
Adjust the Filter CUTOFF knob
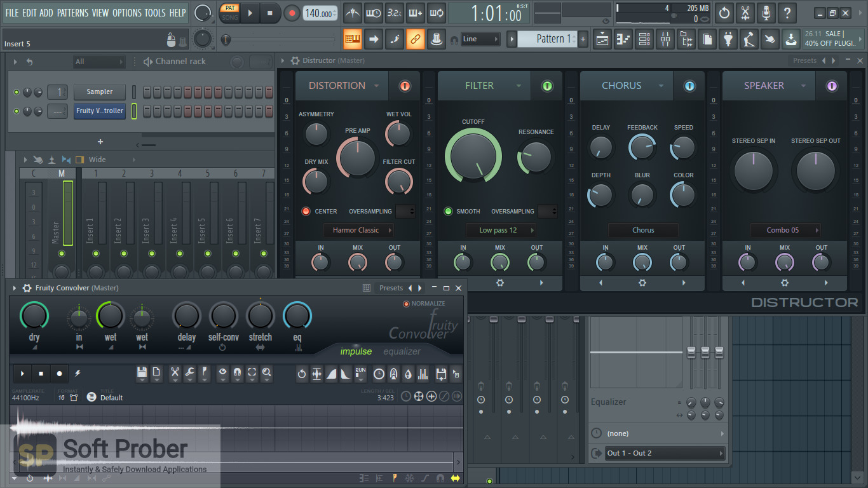pyautogui.click(x=473, y=155)
